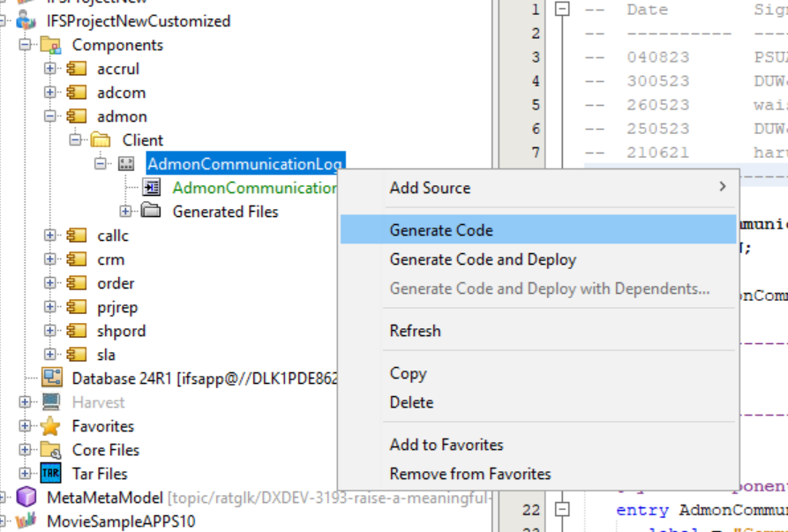Click the Favorites star icon

pyautogui.click(x=51, y=426)
